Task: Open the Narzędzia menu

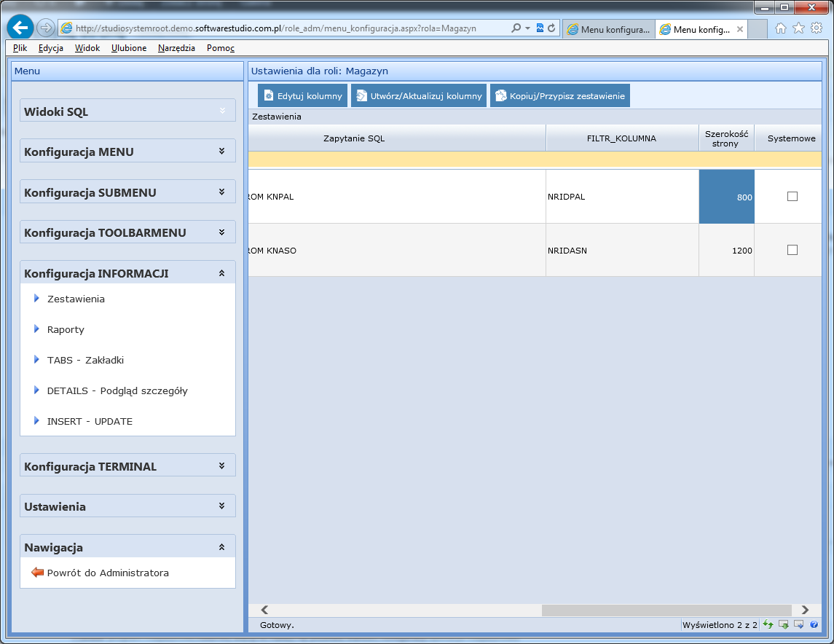Action: (x=176, y=48)
